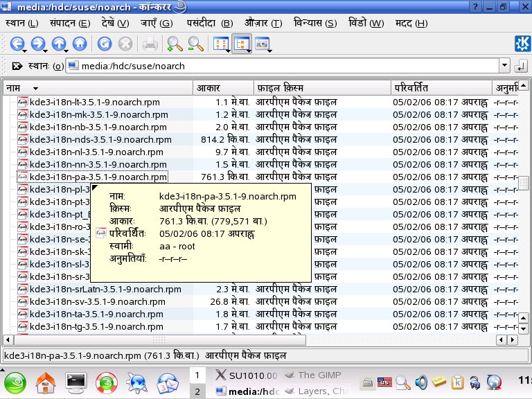Switch to virtual desktop 1
The width and height of the screenshot is (532, 399).
coord(197,375)
